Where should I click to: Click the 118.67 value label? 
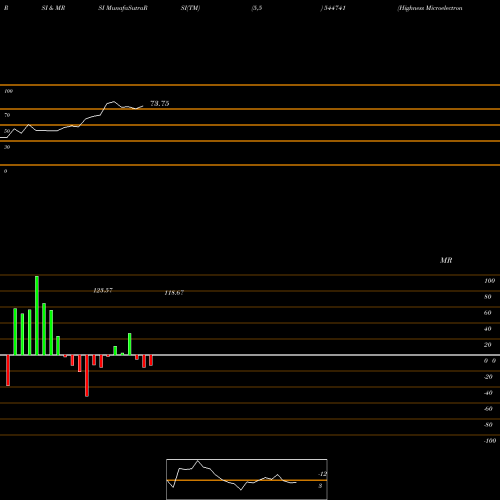(x=174, y=293)
